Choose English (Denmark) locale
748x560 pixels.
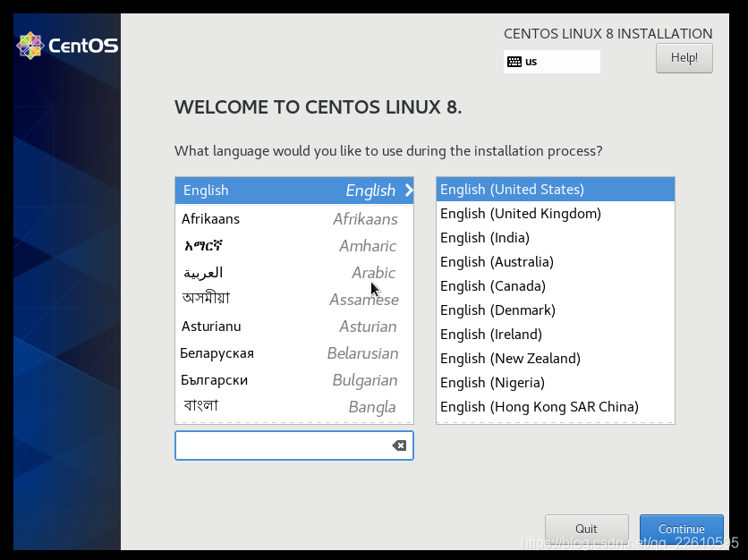point(556,310)
